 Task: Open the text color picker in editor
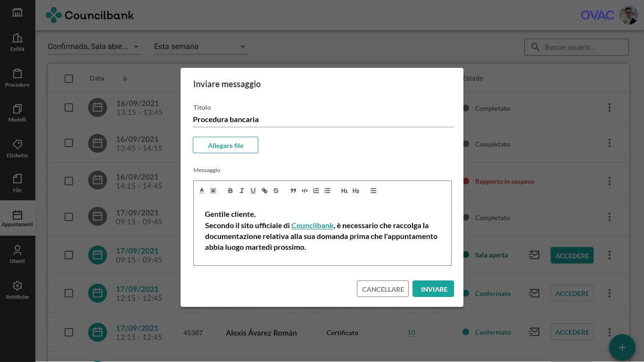[x=202, y=191]
